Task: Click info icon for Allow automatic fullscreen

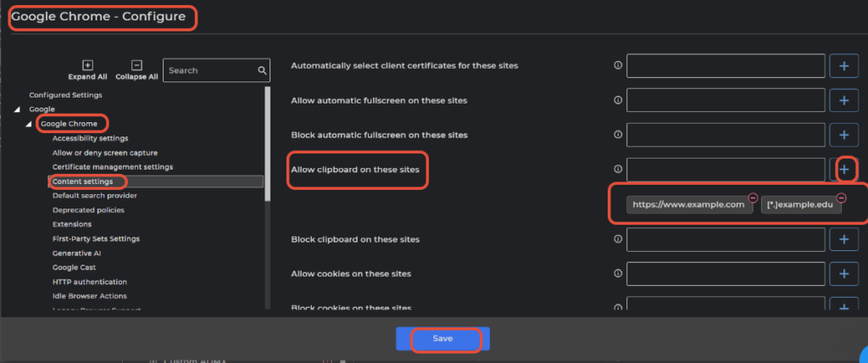Action: click(617, 100)
